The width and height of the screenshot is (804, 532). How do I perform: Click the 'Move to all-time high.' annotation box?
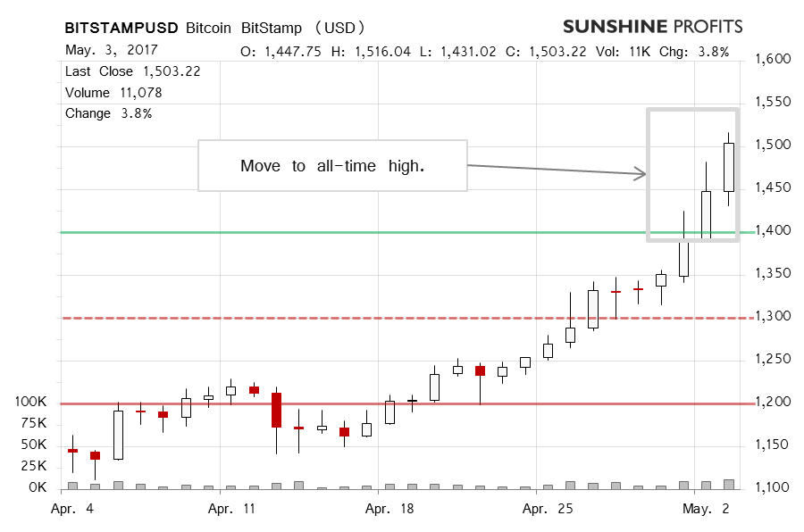point(332,166)
